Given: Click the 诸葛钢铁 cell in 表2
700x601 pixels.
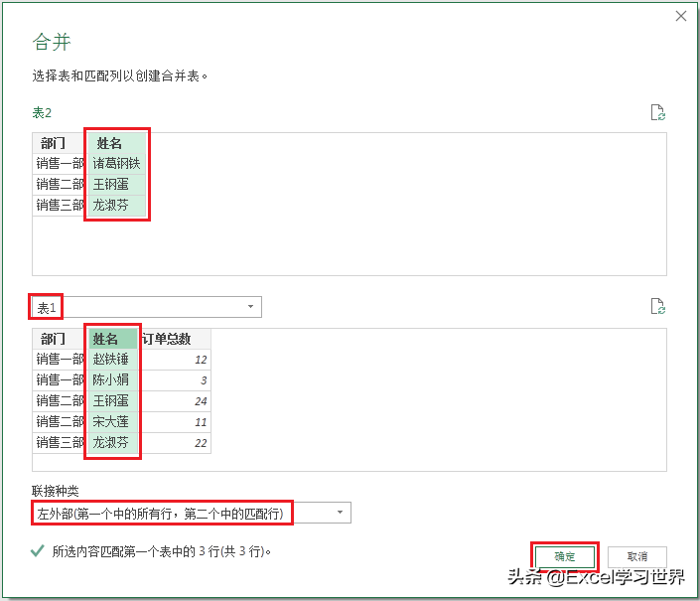Looking at the screenshot, I should click(x=116, y=164).
